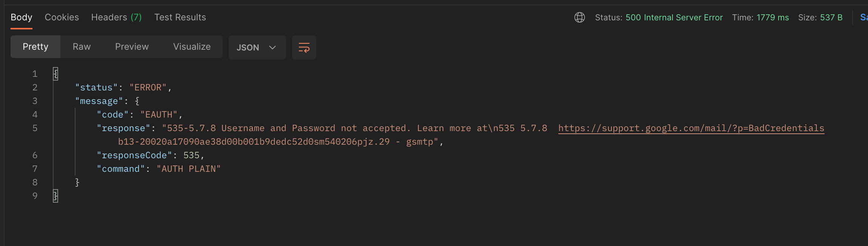Image resolution: width=868 pixels, height=246 pixels.
Task: Click the network information globe icon
Action: 580,17
